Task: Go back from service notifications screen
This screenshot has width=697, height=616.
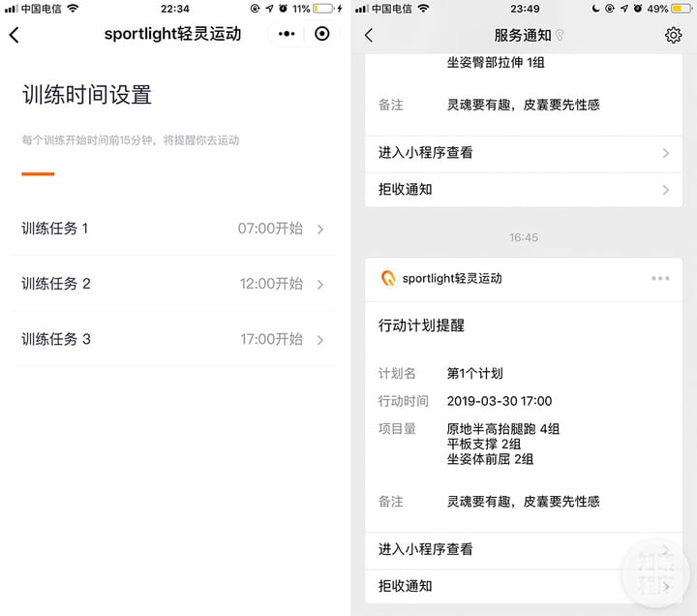Action: 369,35
